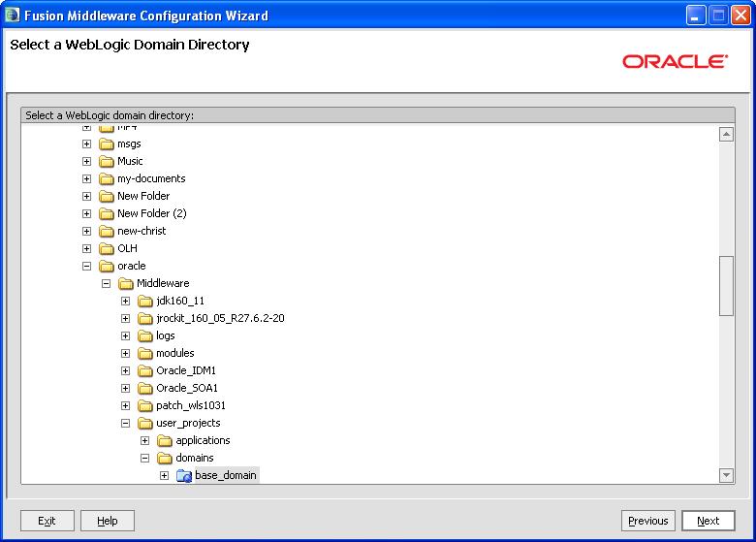Expand the New Folder node
This screenshot has width=756, height=542.
(87, 196)
